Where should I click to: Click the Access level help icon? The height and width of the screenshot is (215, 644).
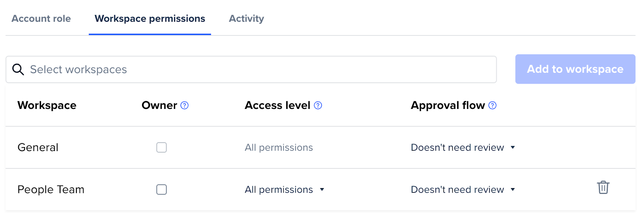[x=318, y=105]
